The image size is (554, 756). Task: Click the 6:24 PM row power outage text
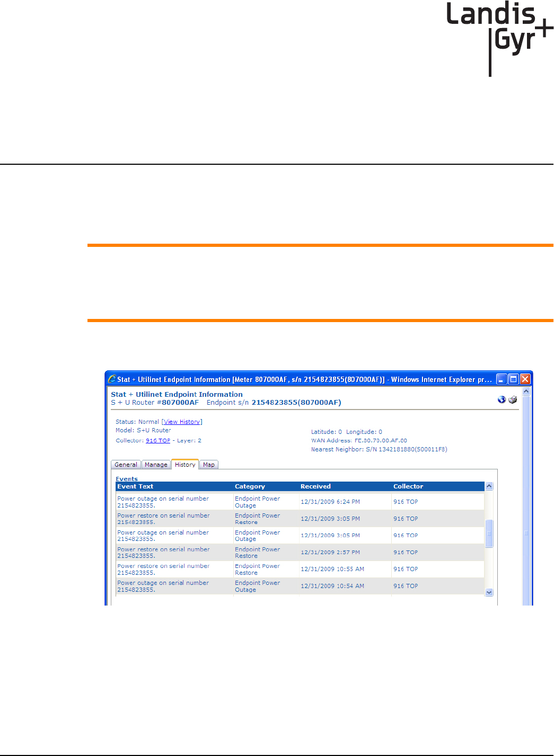[x=163, y=502]
